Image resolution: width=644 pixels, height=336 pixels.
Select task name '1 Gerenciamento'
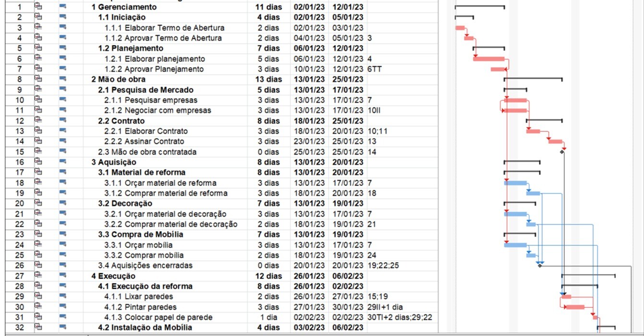(124, 7)
